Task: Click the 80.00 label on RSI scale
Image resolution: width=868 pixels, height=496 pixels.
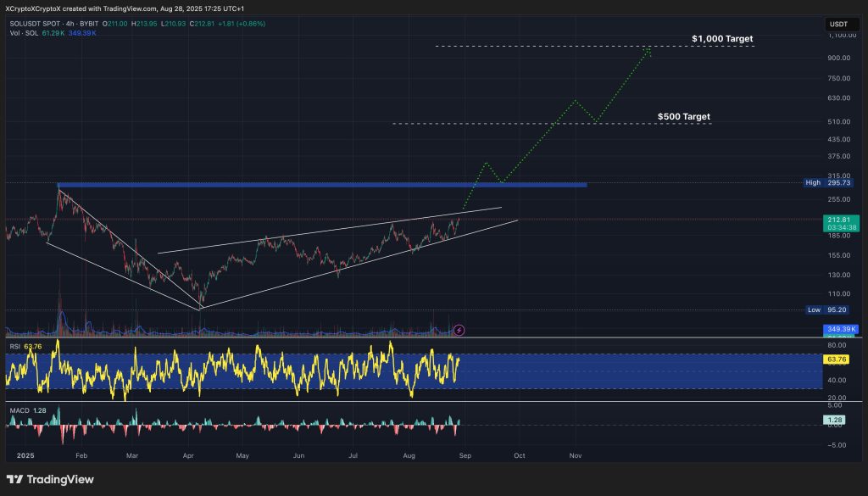Action: tap(837, 345)
